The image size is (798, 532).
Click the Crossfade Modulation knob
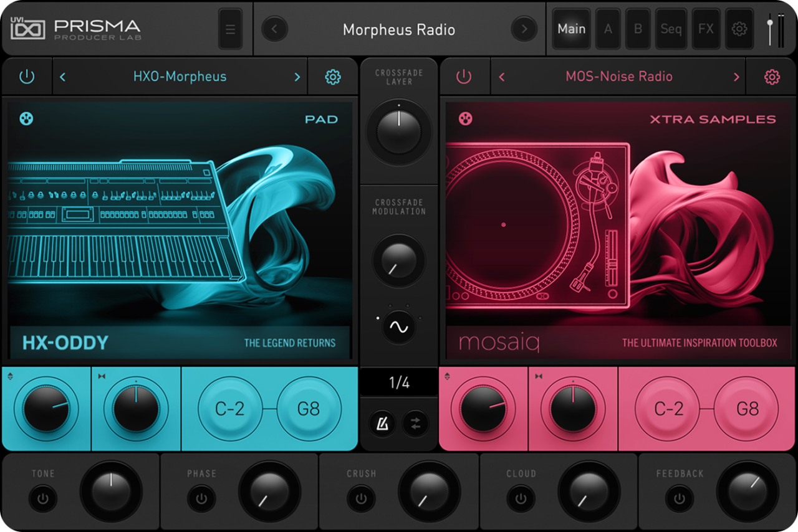398,260
